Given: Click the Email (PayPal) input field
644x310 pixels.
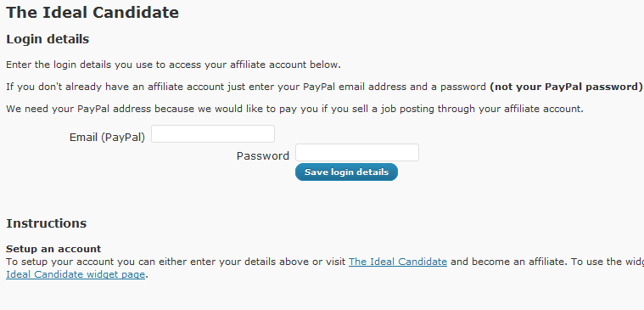Looking at the screenshot, I should 213,134.
